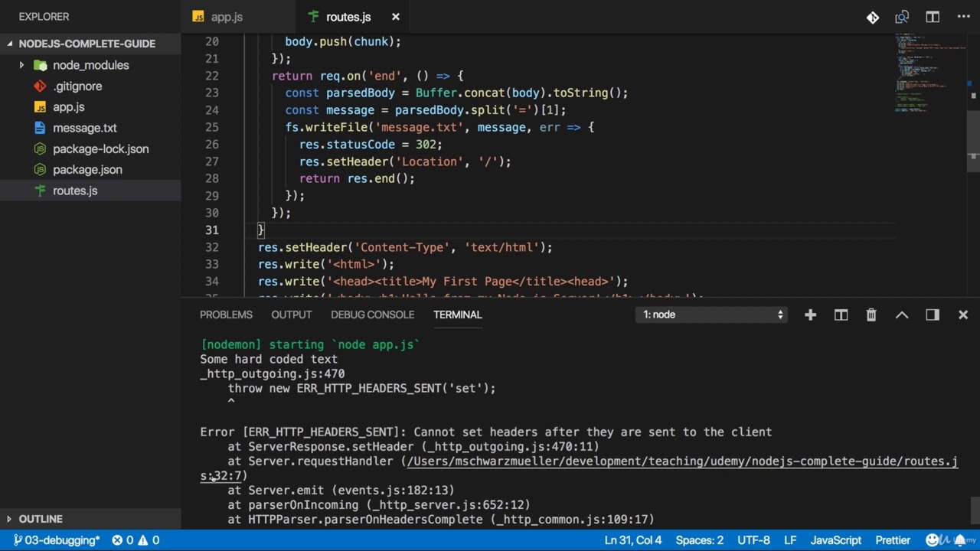The height and width of the screenshot is (551, 980).
Task: Select the TERMINAL tab
Action: pos(457,315)
